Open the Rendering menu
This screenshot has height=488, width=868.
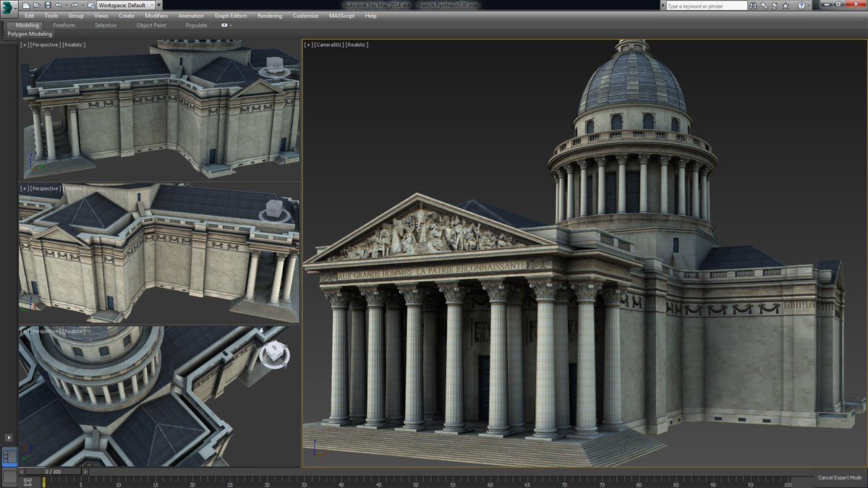point(269,15)
